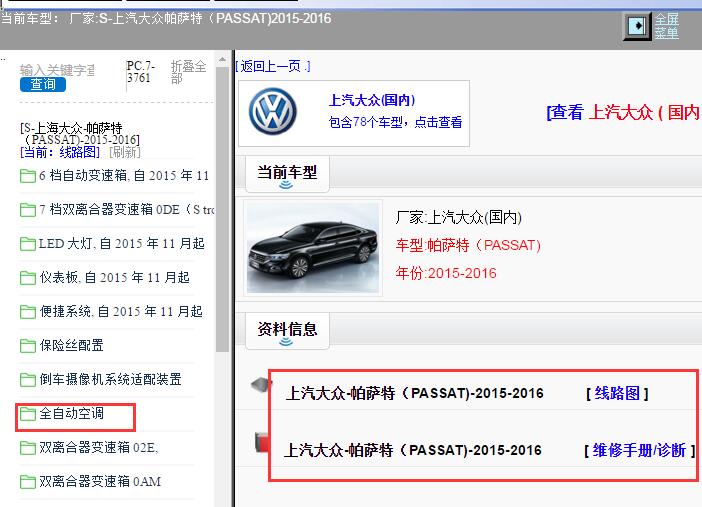The image size is (702, 507).
Task: Open the 双离合器变速箱 0AM folder icon
Action: (x=28, y=482)
